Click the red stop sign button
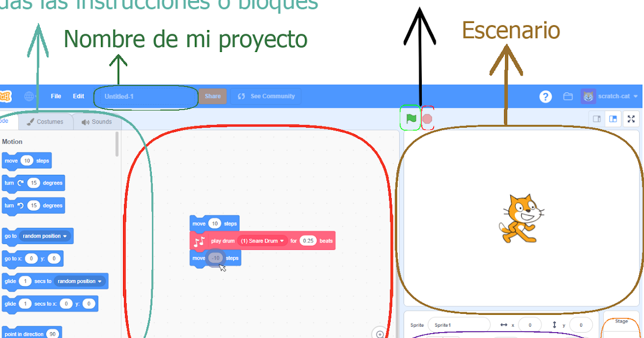Screen dimensions: 644x338 pos(427,117)
